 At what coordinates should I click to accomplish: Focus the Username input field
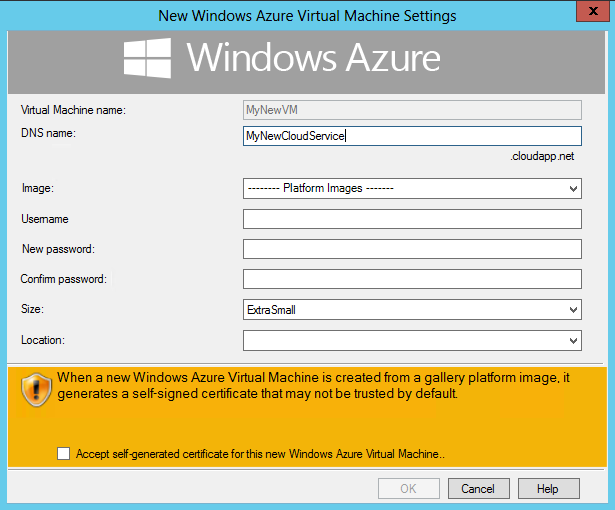[x=412, y=219]
